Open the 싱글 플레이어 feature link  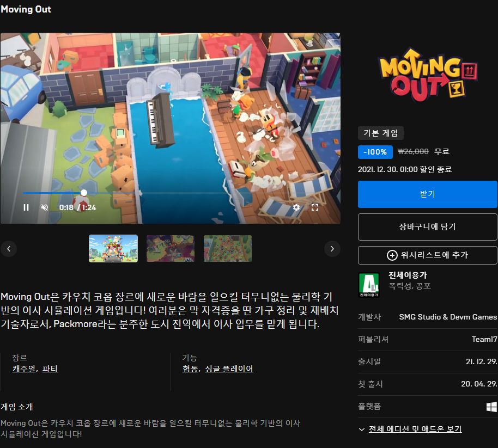229,369
